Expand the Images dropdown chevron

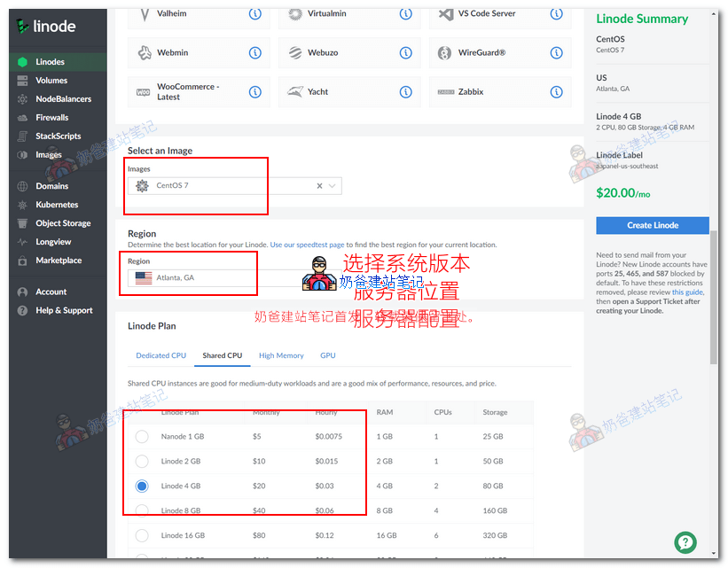tap(333, 186)
